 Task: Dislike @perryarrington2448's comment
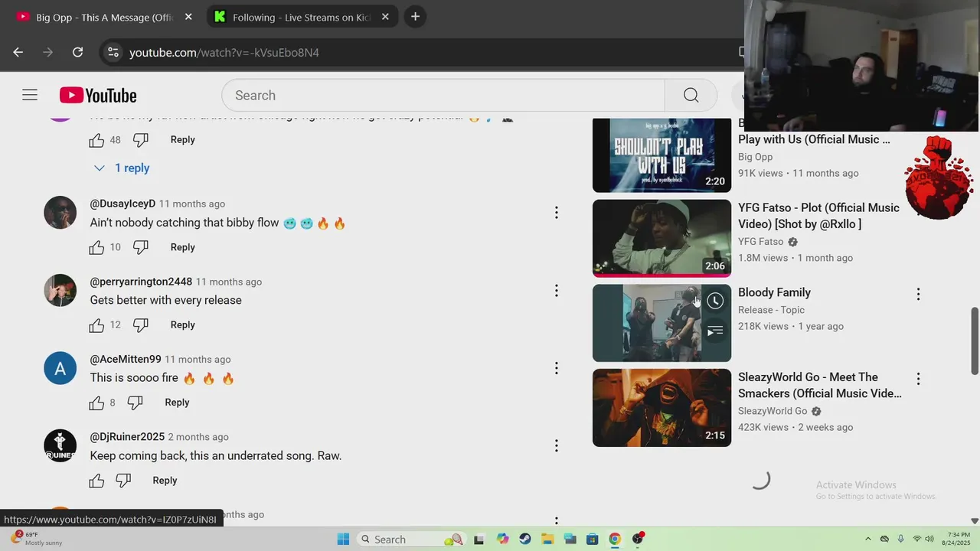pos(141,325)
